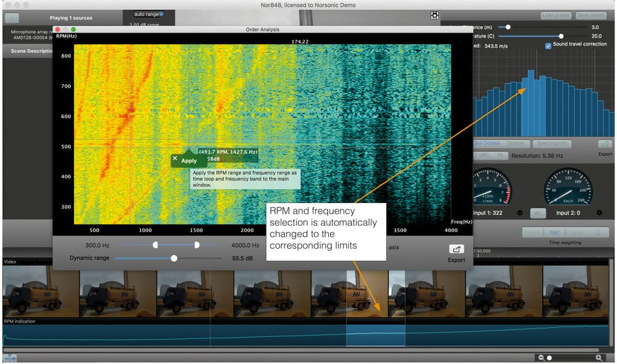
Task: Switch to the Octave tab
Action: 516,143
